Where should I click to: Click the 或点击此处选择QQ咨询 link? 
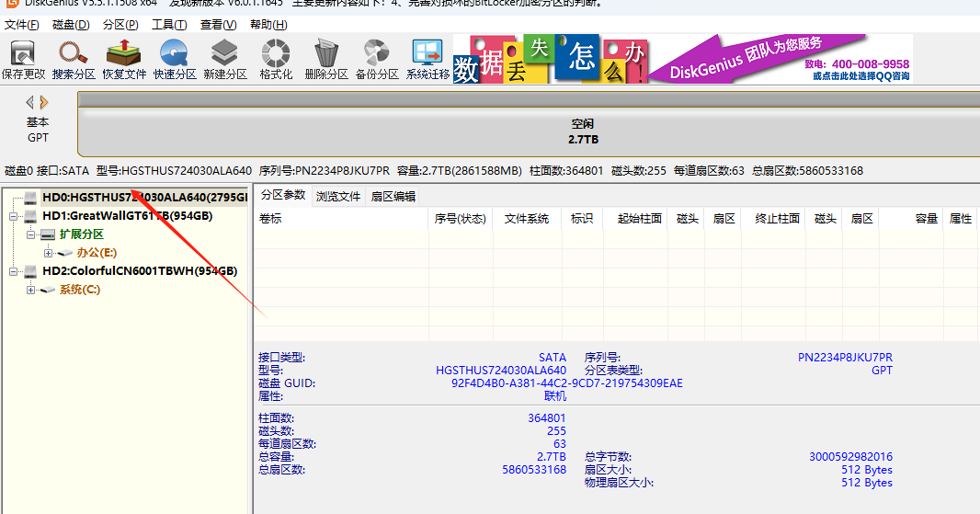click(x=860, y=75)
